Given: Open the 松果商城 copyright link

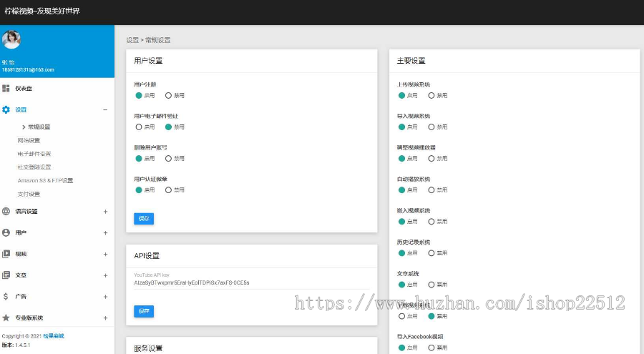Looking at the screenshot, I should [54, 336].
